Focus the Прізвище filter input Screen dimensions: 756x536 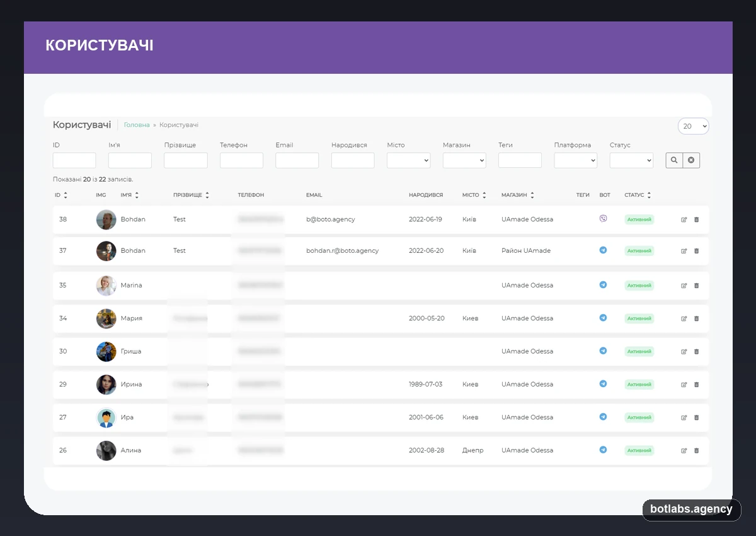click(186, 160)
